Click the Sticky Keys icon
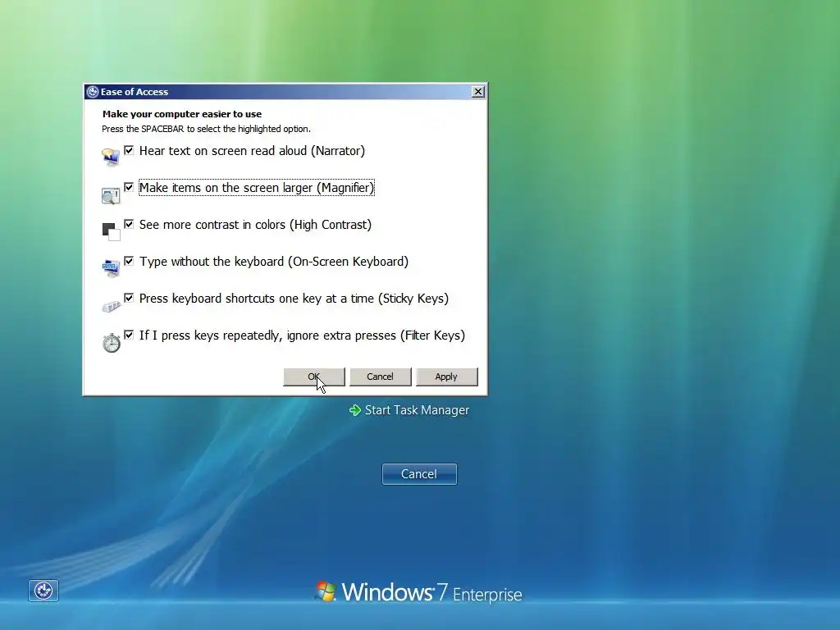 click(112, 306)
